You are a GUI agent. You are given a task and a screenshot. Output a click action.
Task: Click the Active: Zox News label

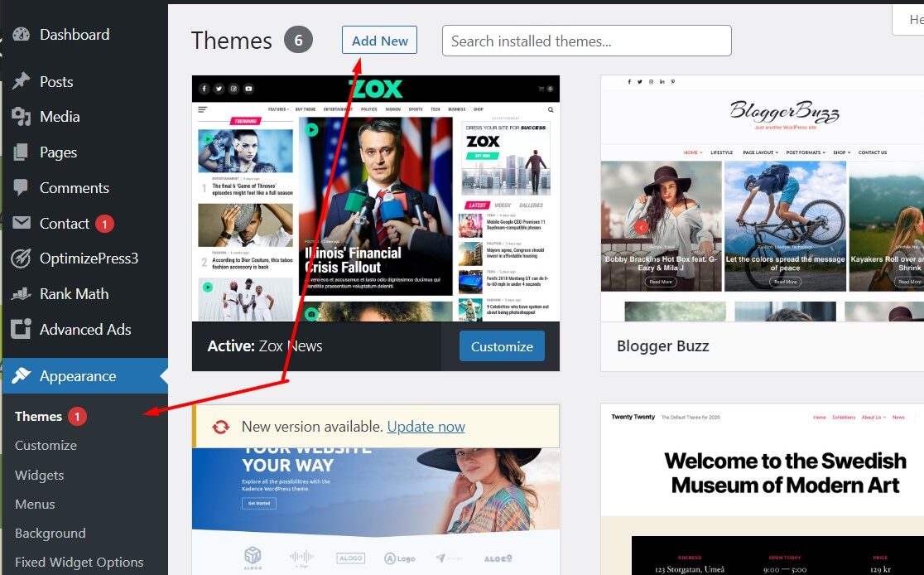tap(265, 346)
